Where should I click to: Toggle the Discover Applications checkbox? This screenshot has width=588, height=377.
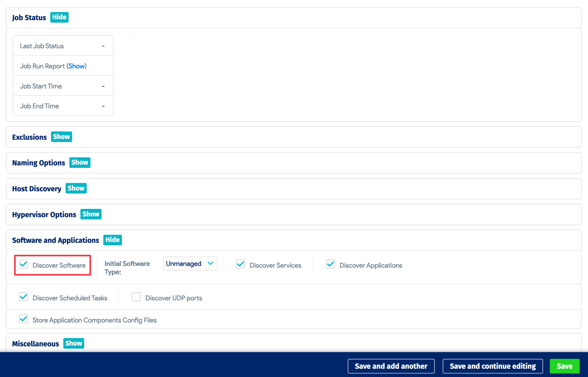[x=331, y=264]
